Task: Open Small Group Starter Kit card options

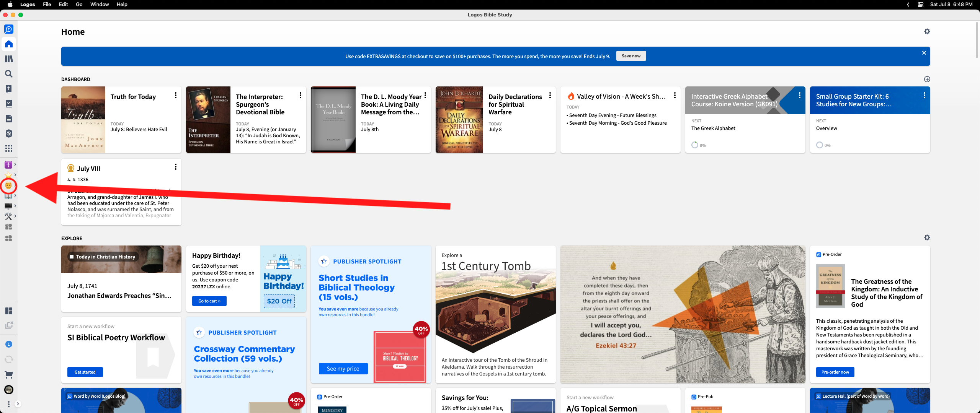Action: 924,95
